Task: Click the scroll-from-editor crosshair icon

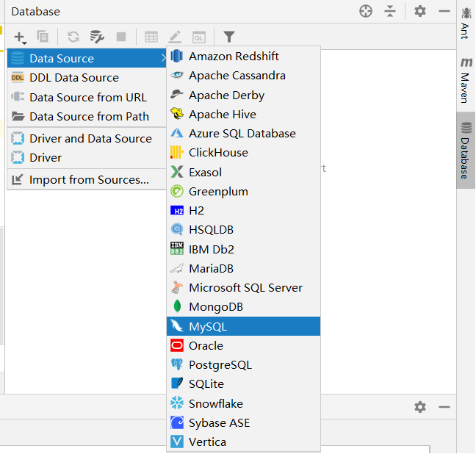Action: [x=366, y=11]
